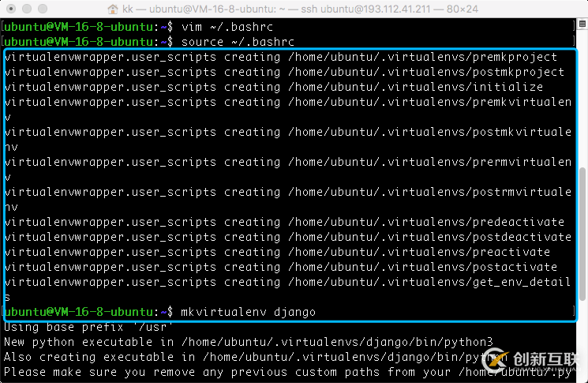The image size is (588, 383).
Task: Click the line ending with premkproject
Action: tap(281, 57)
